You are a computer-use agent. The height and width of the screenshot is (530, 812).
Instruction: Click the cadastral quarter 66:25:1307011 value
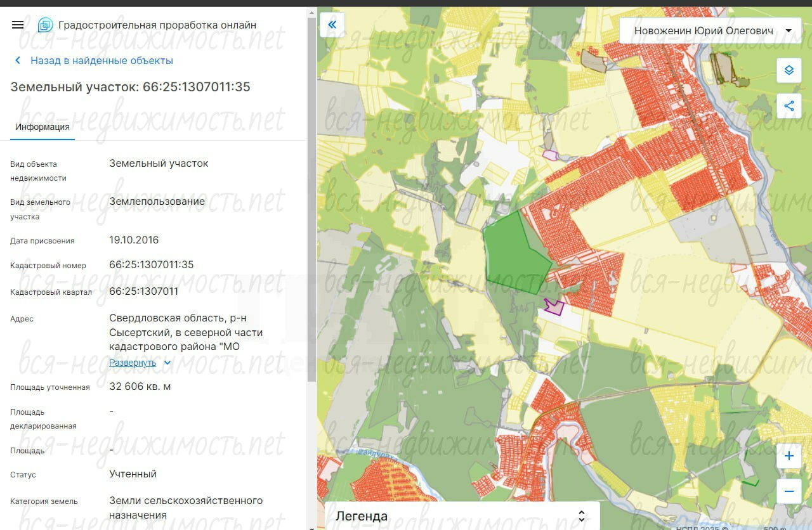coord(144,292)
